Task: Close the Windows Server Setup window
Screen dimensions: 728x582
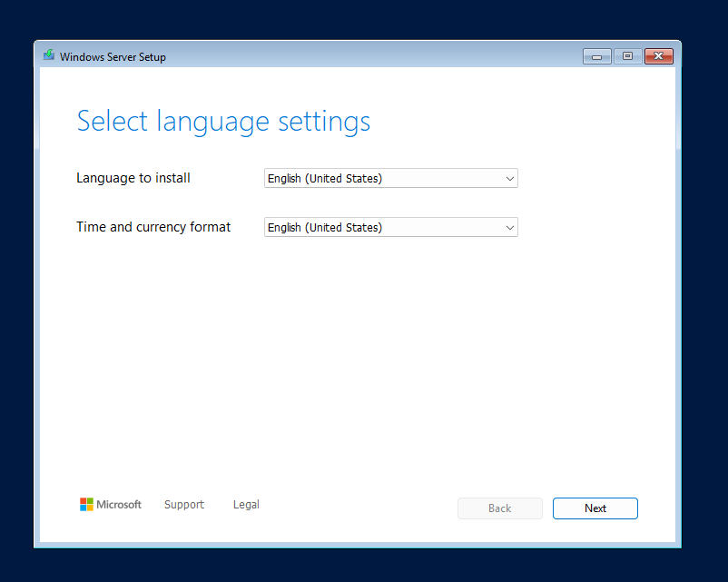Action: pos(659,56)
